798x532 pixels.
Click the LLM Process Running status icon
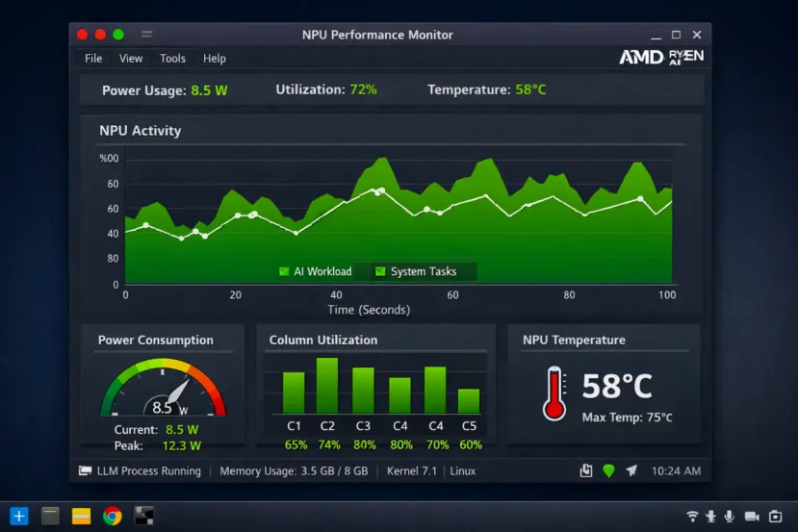tap(85, 471)
